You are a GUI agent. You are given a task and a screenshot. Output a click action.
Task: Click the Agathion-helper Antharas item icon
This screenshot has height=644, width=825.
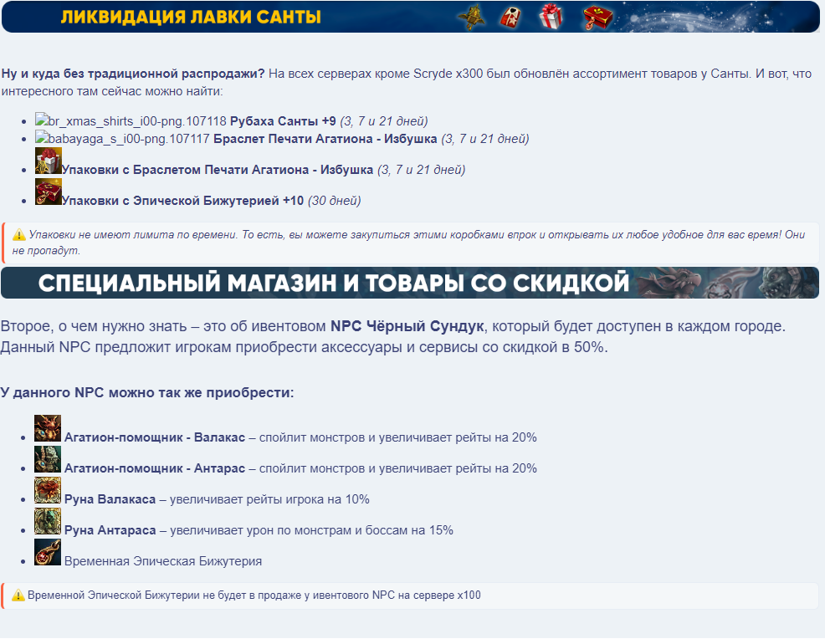[48, 460]
